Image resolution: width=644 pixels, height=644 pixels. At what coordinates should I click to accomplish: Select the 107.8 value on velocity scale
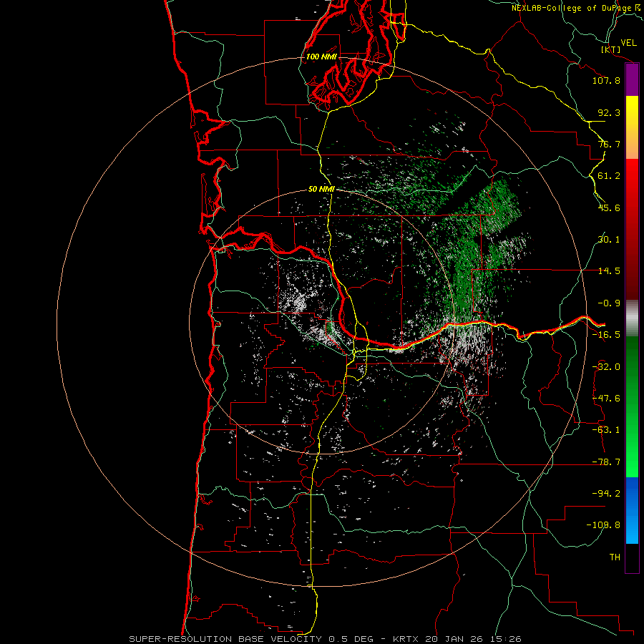click(x=606, y=80)
